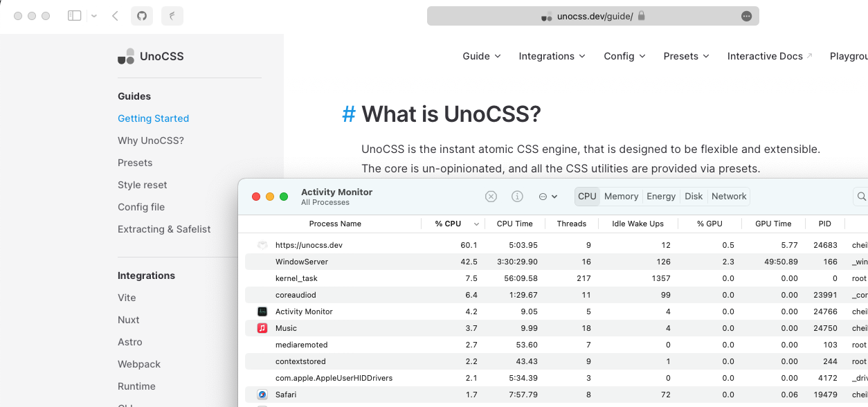This screenshot has height=407, width=868.
Task: Click the search icon in Activity Monitor toolbar
Action: (x=862, y=196)
